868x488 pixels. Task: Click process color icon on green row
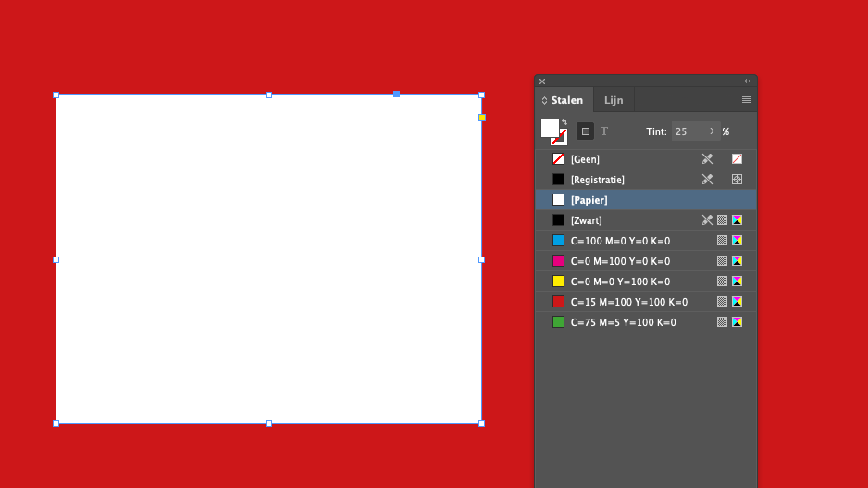coord(722,322)
